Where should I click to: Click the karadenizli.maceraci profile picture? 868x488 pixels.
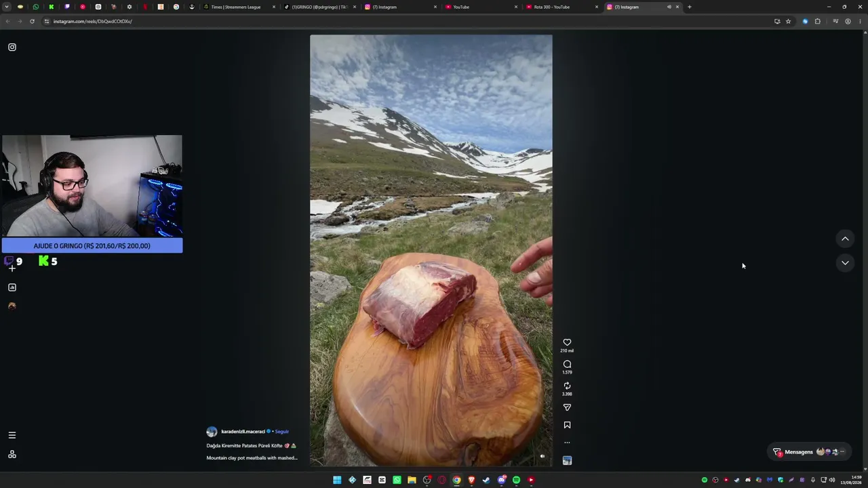[x=212, y=432]
